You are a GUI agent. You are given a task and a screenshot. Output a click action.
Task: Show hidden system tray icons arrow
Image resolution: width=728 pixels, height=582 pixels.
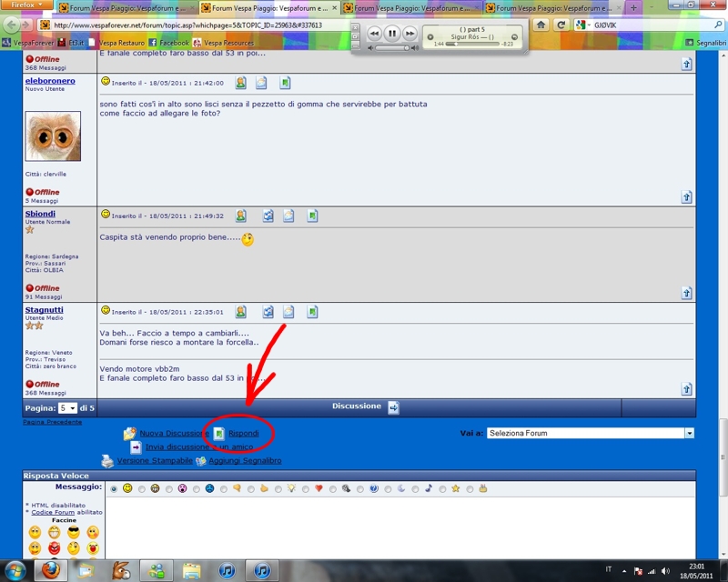click(624, 571)
